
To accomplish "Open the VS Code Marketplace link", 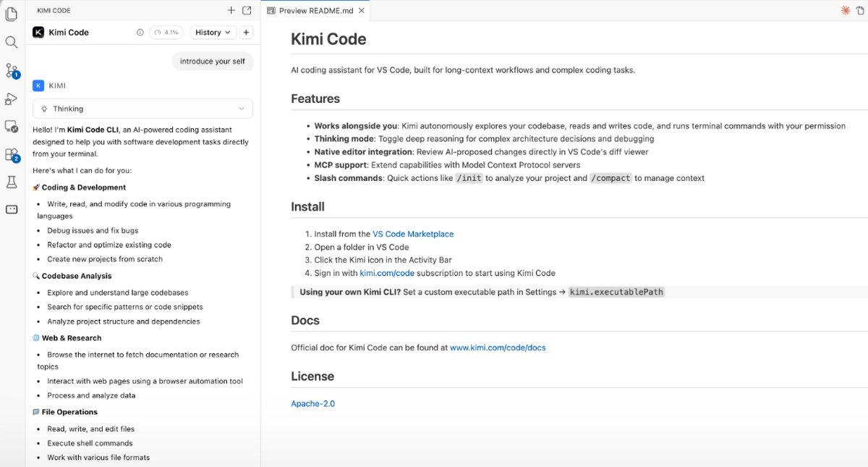I will 413,234.
